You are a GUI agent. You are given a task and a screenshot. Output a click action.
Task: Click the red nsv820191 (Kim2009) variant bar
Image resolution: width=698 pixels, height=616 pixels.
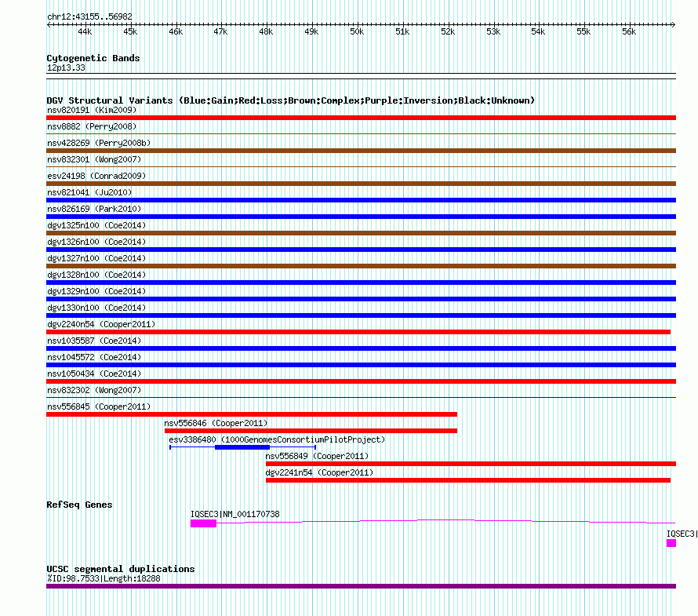(361, 118)
